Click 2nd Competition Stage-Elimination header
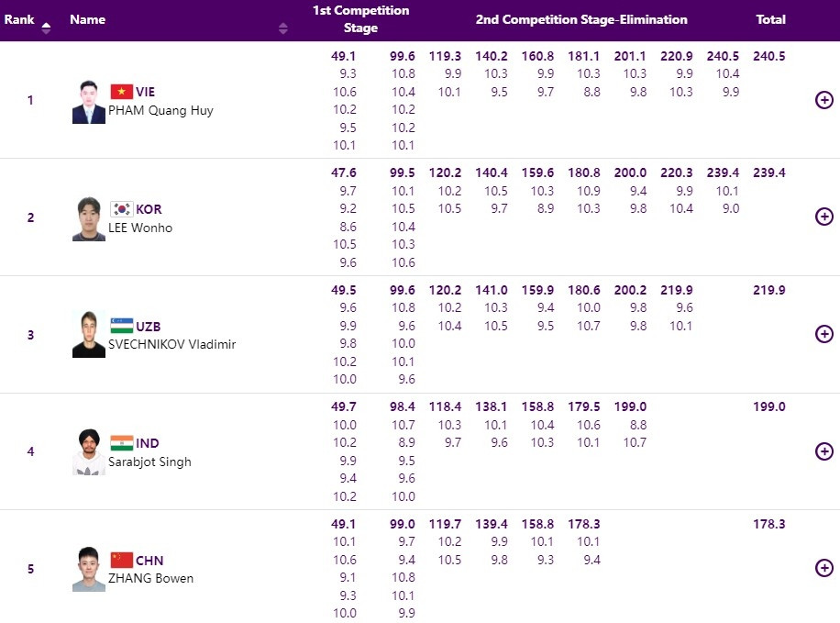The height and width of the screenshot is (623, 840). [581, 19]
